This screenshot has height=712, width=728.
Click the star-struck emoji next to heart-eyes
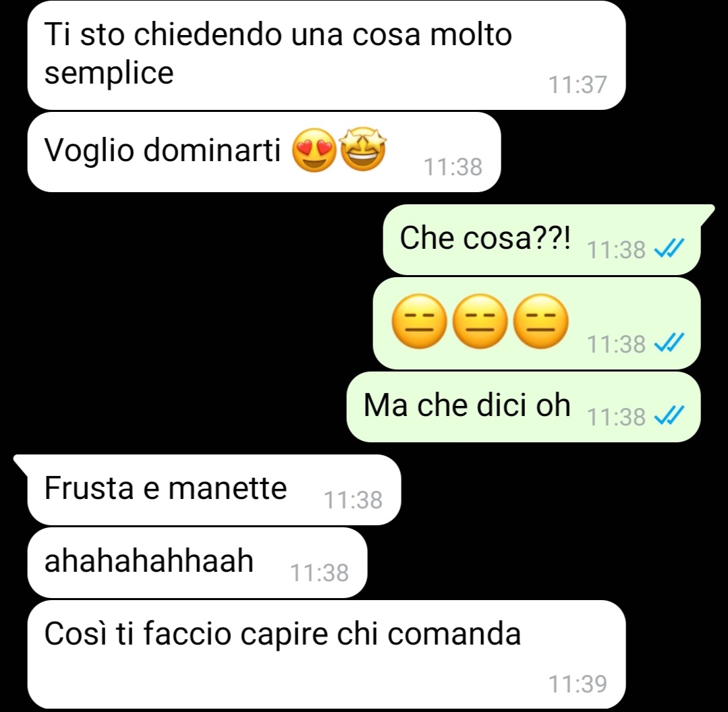[363, 149]
